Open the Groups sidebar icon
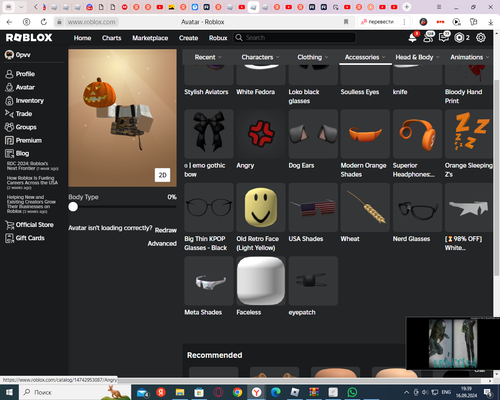The height and width of the screenshot is (400, 500). [9, 127]
